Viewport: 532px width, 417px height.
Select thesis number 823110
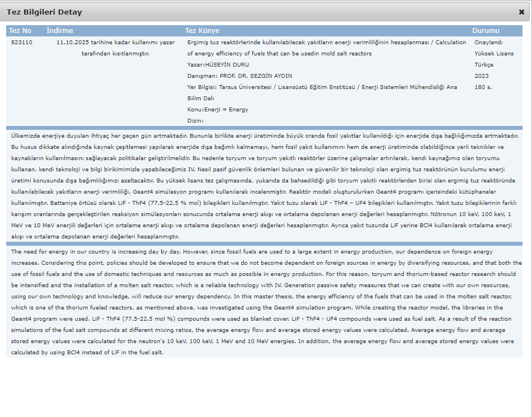pyautogui.click(x=22, y=43)
